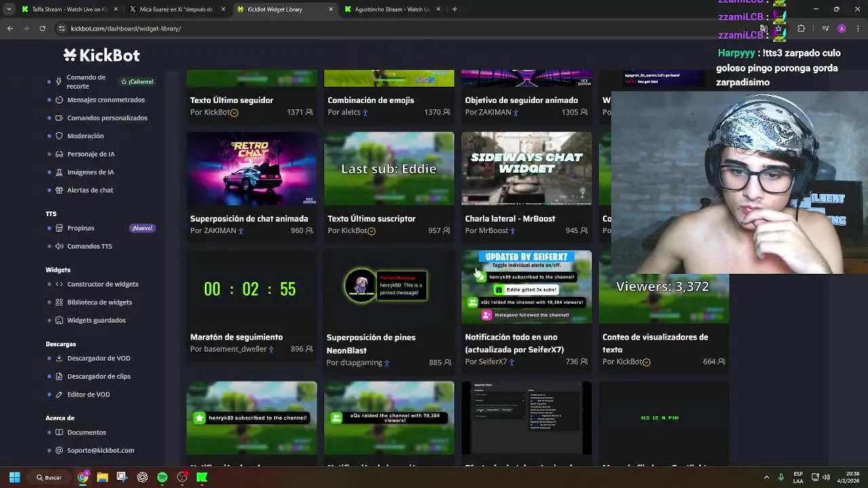The width and height of the screenshot is (868, 488).
Task: Open xQc raided notification thumbnail in bottom row
Action: point(389,418)
